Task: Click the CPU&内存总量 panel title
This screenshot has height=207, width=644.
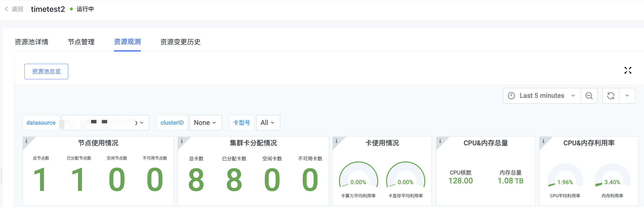Action: [x=486, y=143]
